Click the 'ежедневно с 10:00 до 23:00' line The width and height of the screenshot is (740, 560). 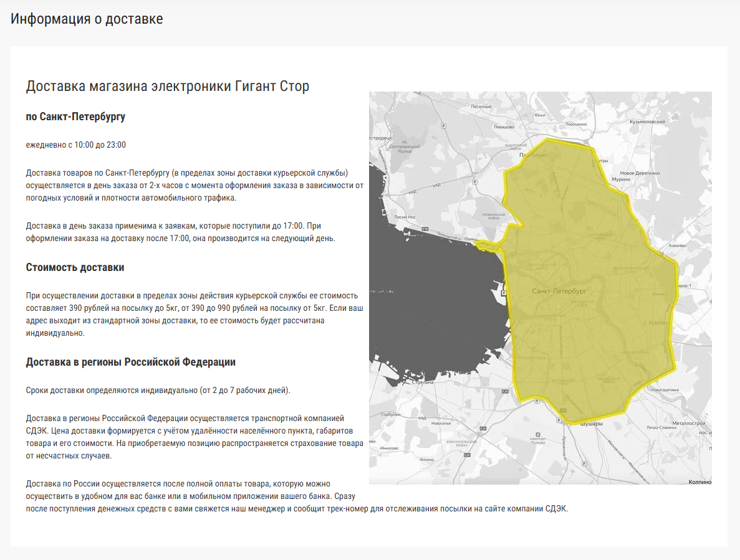pyautogui.click(x=76, y=145)
